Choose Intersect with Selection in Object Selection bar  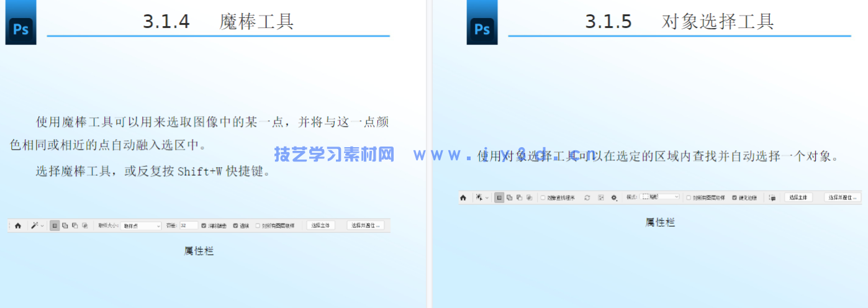coord(529,197)
